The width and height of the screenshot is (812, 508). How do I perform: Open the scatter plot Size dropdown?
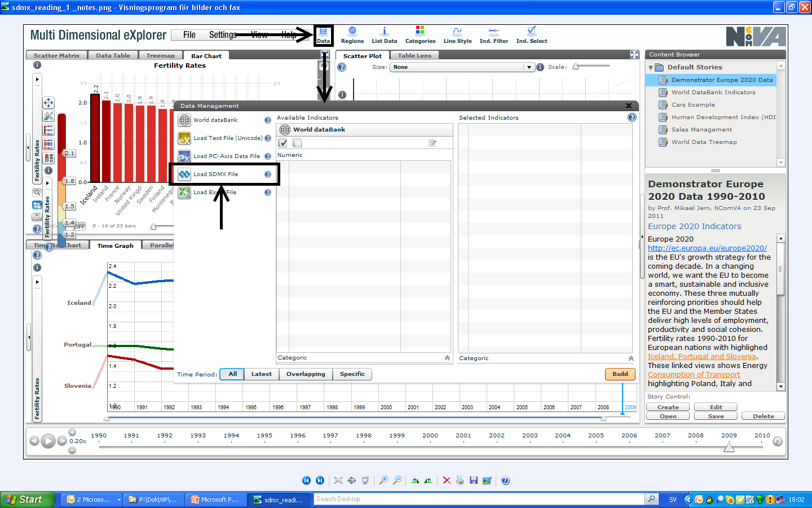462,67
